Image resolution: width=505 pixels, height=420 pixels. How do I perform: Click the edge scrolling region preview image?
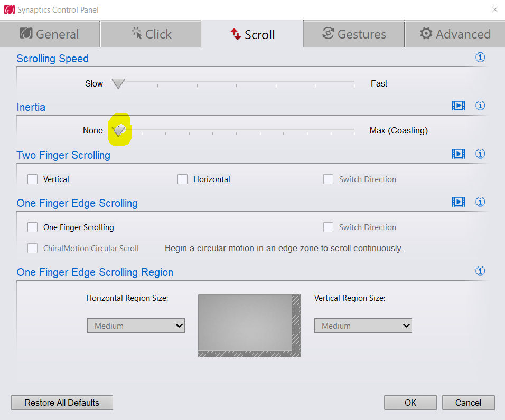(249, 326)
